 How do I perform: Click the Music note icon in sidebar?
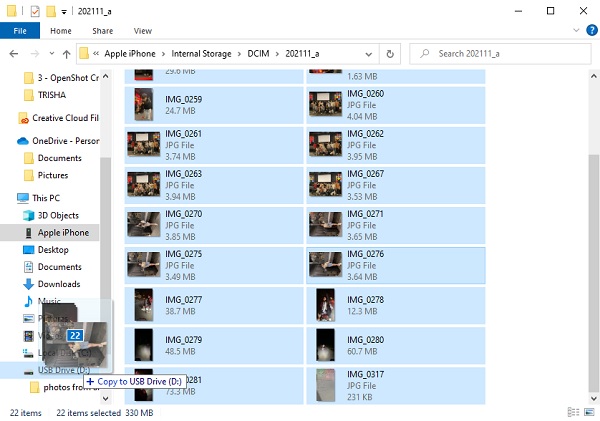[x=28, y=301]
